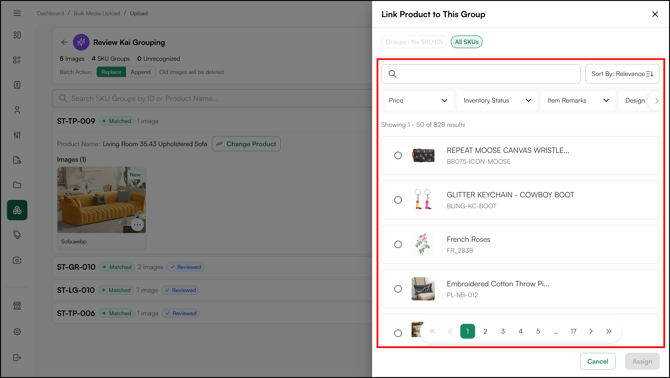The height and width of the screenshot is (378, 670).
Task: Open the user profile sidebar icon
Action: coord(17,110)
